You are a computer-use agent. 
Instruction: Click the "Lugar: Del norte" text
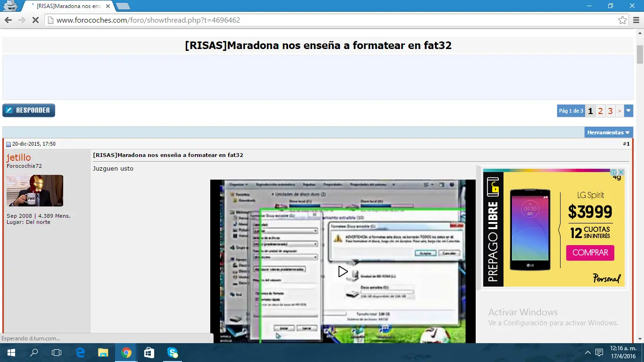[28, 222]
